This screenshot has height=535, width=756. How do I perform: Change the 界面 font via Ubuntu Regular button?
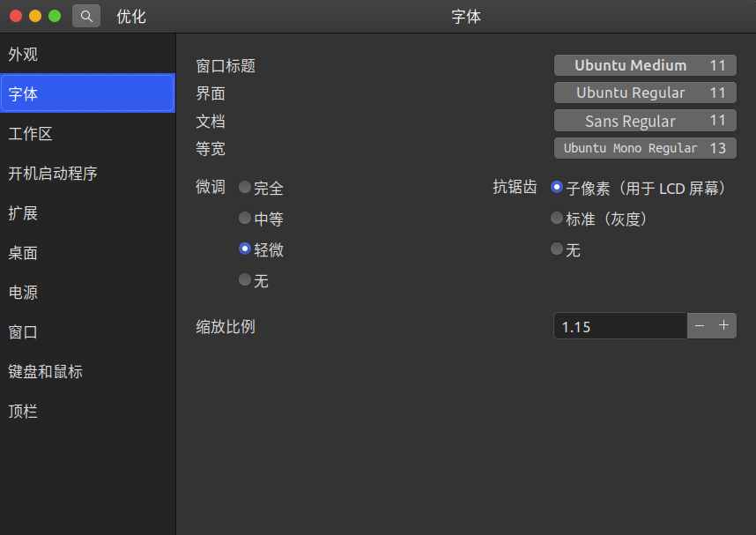tap(644, 93)
